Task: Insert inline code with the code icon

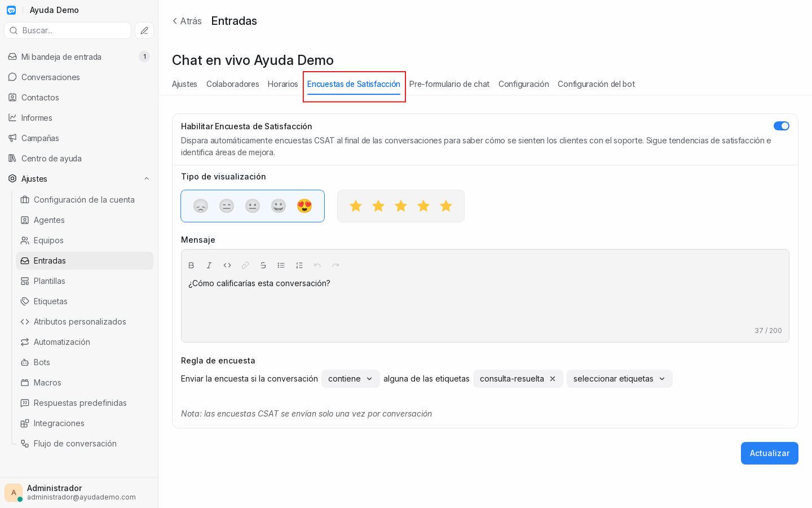Action: [x=227, y=265]
